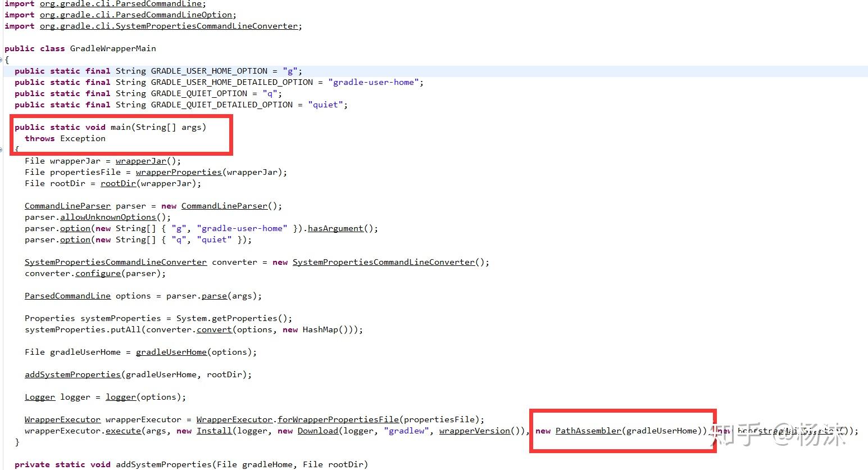Viewport: 868px width, 470px height.
Task: Open option link on the gradle-user-home line
Action: (75, 228)
